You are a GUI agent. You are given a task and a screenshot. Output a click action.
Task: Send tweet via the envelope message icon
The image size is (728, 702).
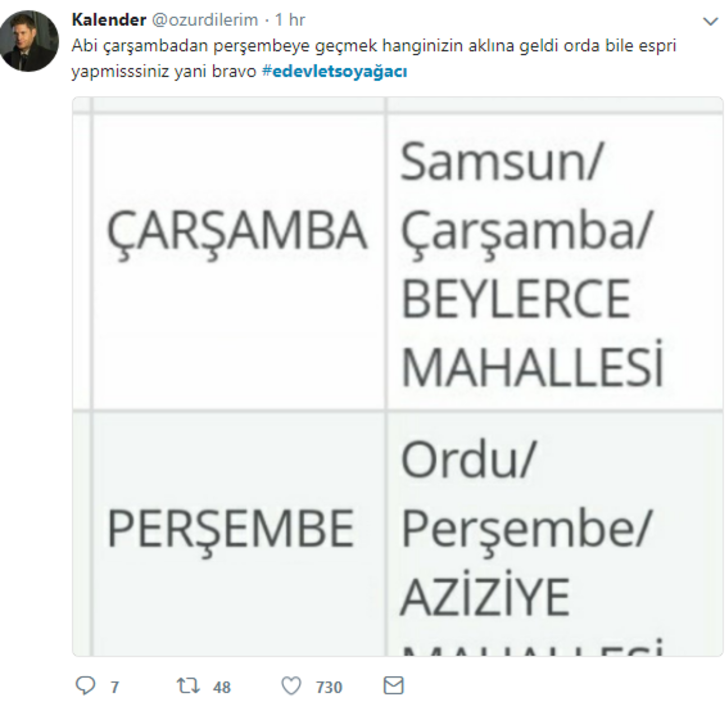click(x=393, y=686)
